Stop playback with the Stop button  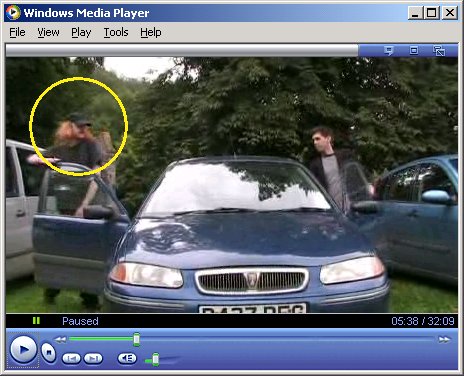tap(48, 352)
